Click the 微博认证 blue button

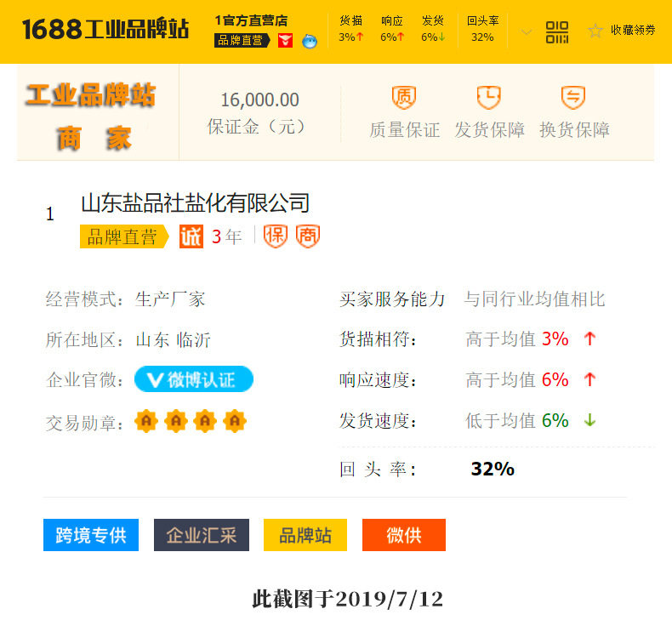[x=194, y=379]
